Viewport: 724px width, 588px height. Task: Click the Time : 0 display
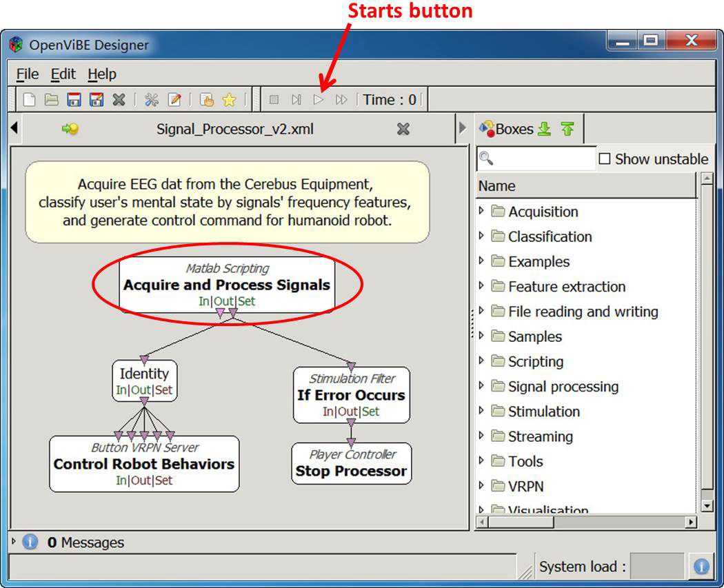tap(390, 100)
